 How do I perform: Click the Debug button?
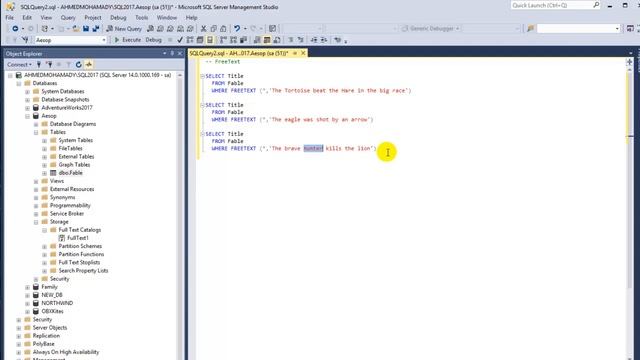(x=153, y=40)
